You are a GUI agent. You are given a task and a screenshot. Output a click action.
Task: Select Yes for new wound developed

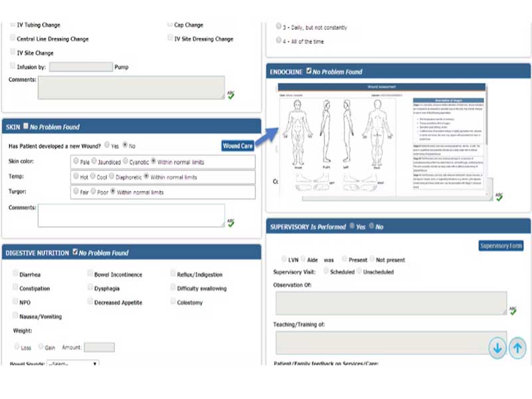point(107,145)
